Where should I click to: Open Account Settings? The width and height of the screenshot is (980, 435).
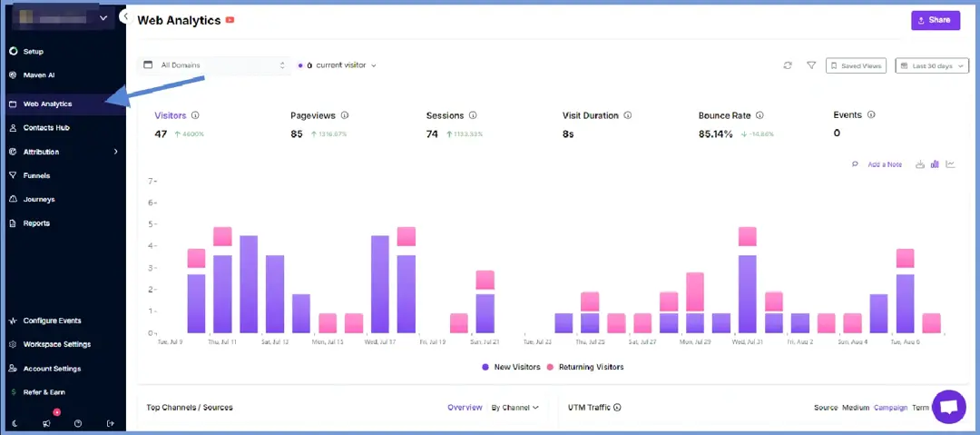[52, 369]
